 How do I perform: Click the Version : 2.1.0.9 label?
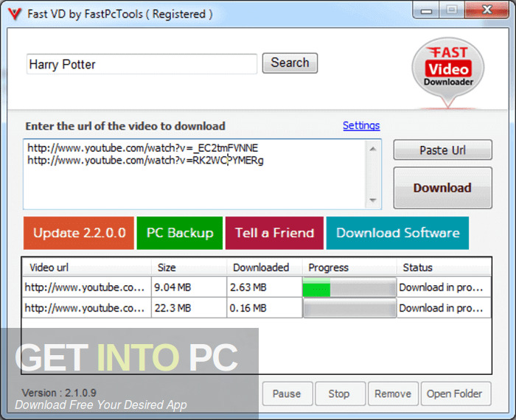click(x=59, y=393)
